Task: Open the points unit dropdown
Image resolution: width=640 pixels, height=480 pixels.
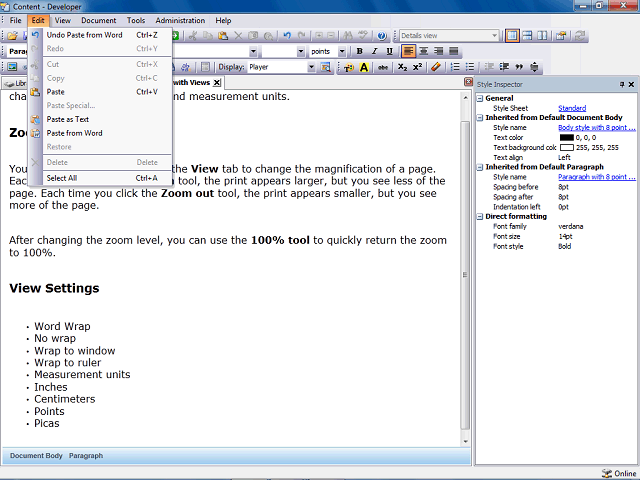Action: pyautogui.click(x=342, y=51)
